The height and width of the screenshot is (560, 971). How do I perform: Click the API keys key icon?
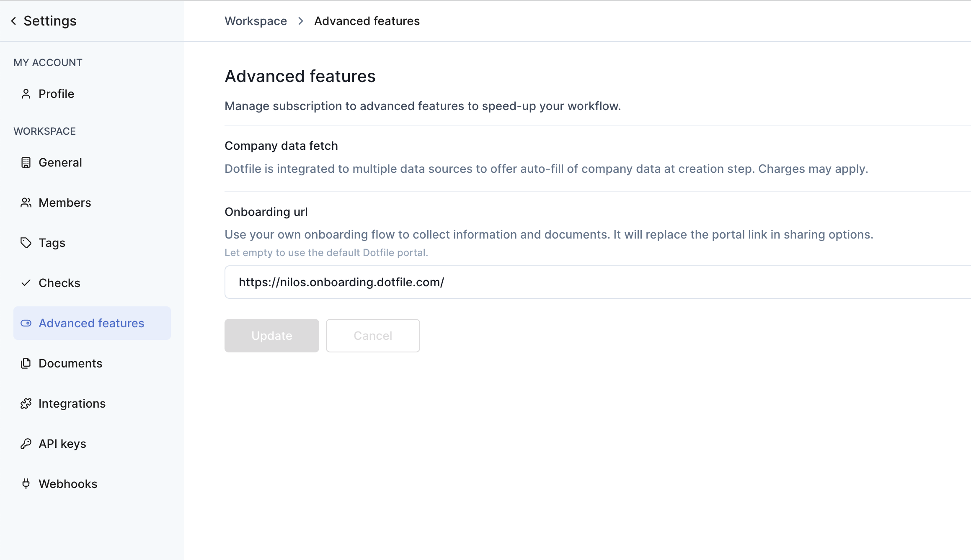click(26, 444)
